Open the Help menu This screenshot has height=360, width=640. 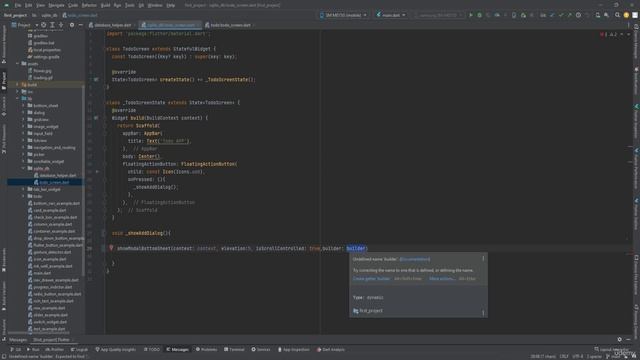[x=171, y=5]
